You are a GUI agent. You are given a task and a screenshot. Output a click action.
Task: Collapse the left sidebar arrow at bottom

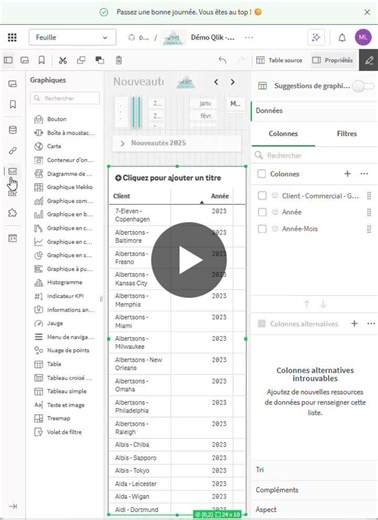pos(13,506)
